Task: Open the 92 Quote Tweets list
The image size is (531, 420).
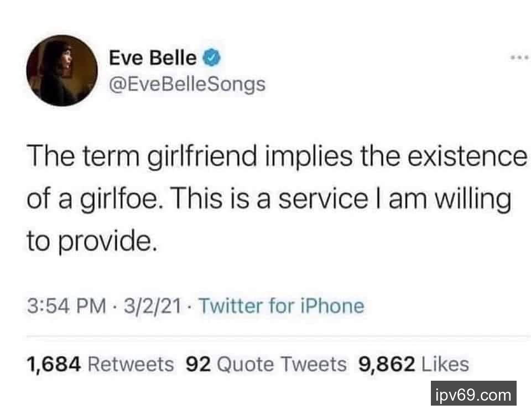Action: [x=267, y=364]
